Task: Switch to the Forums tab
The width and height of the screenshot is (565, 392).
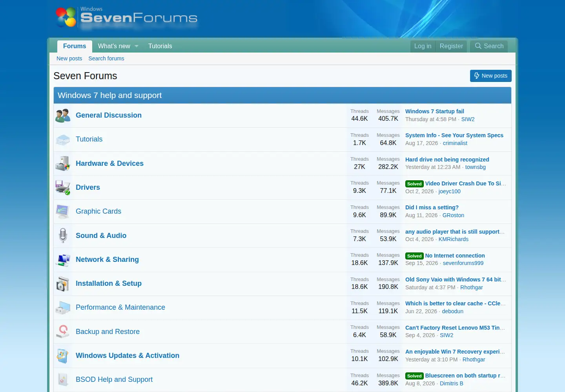Action: (75, 46)
